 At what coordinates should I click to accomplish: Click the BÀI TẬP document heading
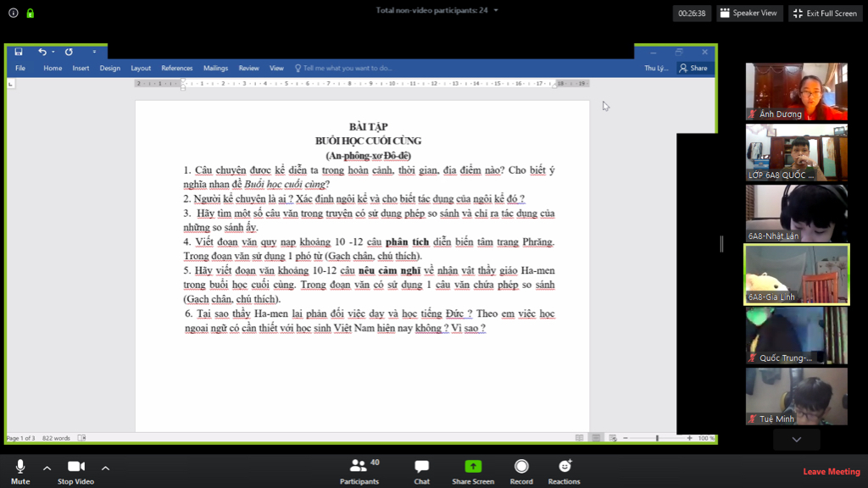tap(369, 127)
